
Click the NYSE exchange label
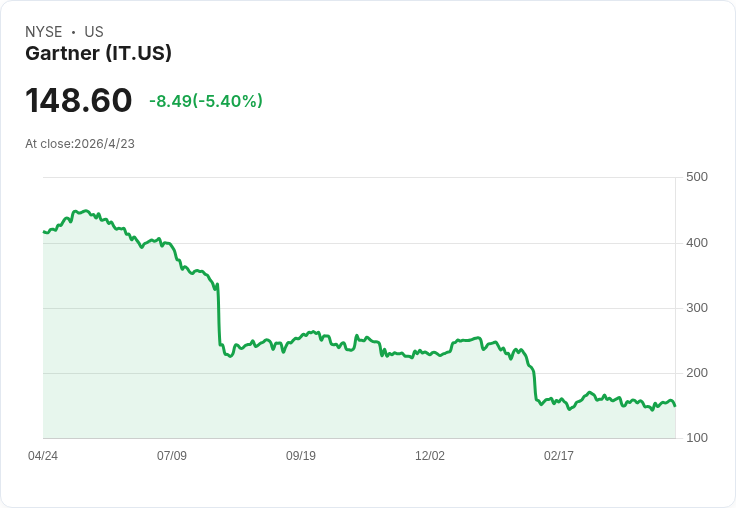click(x=43, y=32)
